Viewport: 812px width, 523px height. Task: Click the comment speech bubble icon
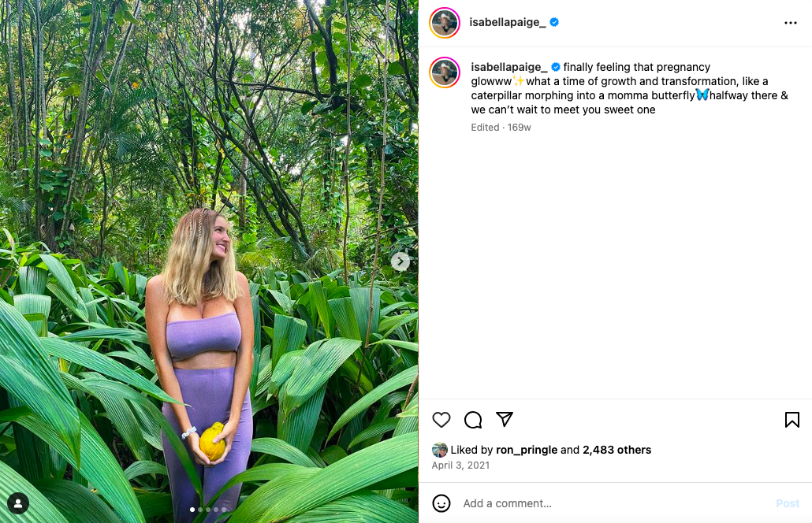click(x=473, y=420)
